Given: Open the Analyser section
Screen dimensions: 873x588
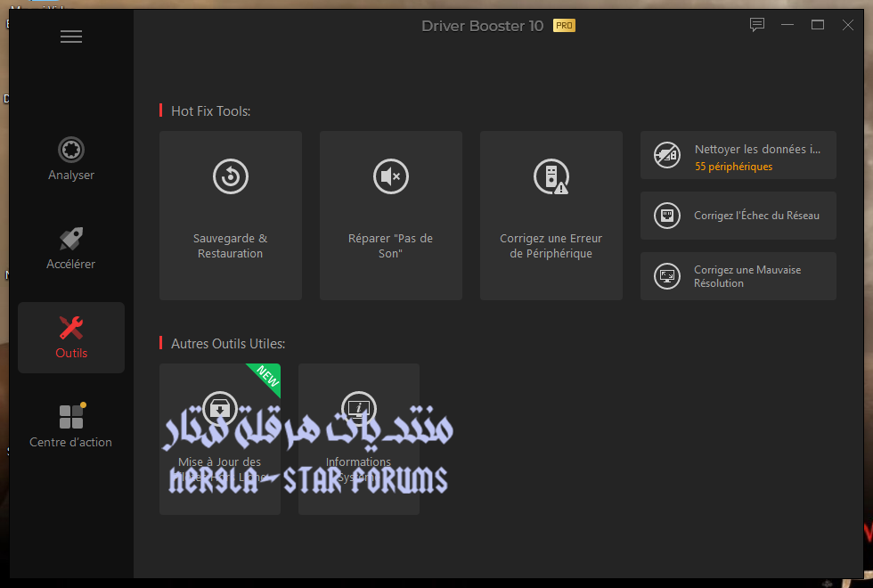Looking at the screenshot, I should (71, 159).
